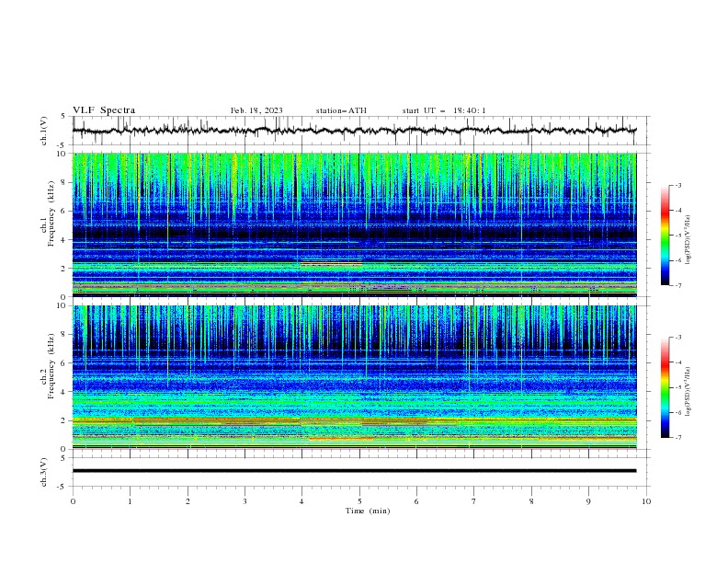
Task: Click the ch.1 voltage waveform trace
Action: coord(354,131)
